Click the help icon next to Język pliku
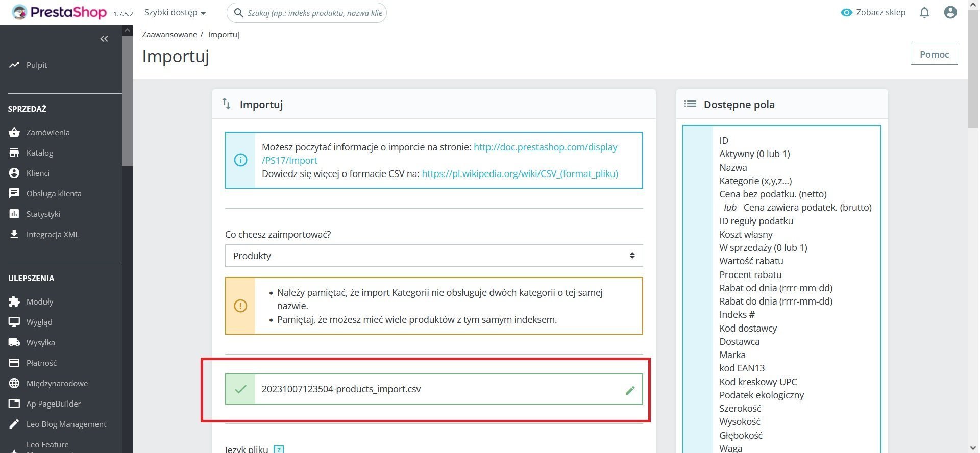The width and height of the screenshot is (980, 453). (279, 449)
